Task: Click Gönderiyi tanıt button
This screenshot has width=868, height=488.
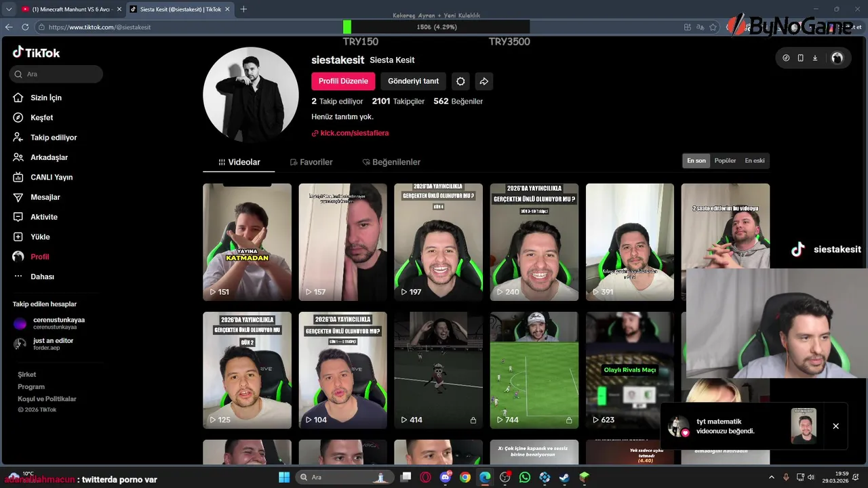Action: click(413, 81)
